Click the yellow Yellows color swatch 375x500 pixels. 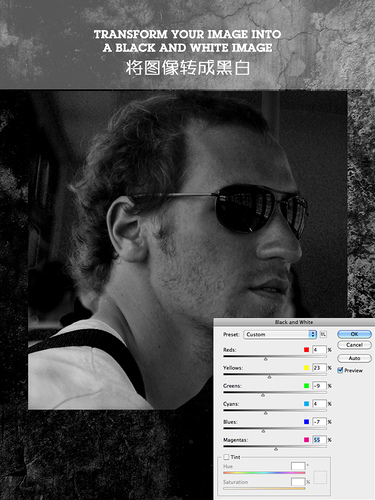click(306, 368)
